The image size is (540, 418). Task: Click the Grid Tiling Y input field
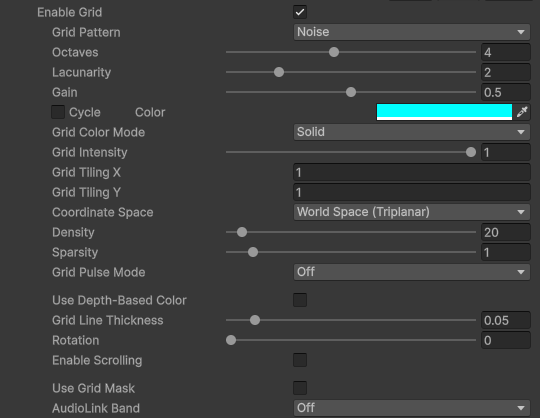tap(412, 192)
